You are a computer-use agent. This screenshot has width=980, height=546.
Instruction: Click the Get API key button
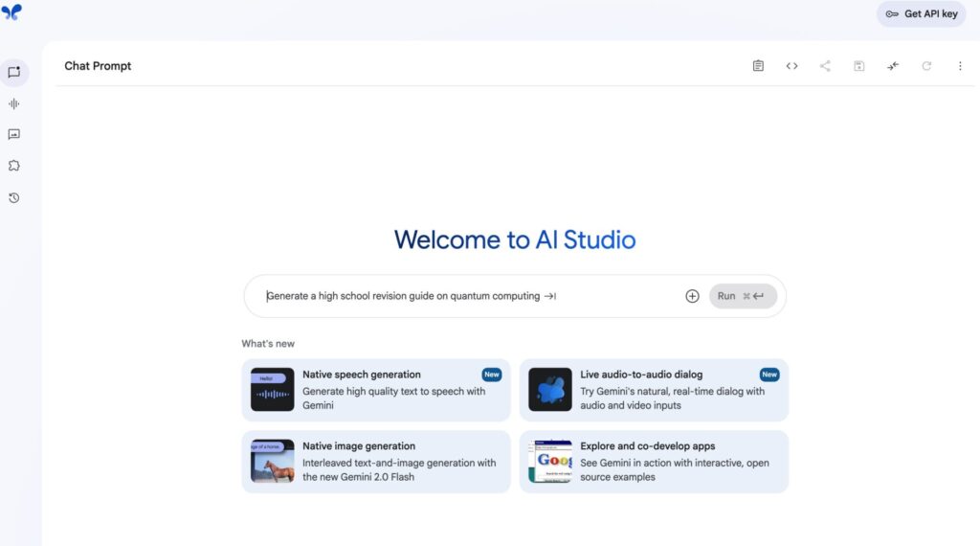click(x=922, y=13)
